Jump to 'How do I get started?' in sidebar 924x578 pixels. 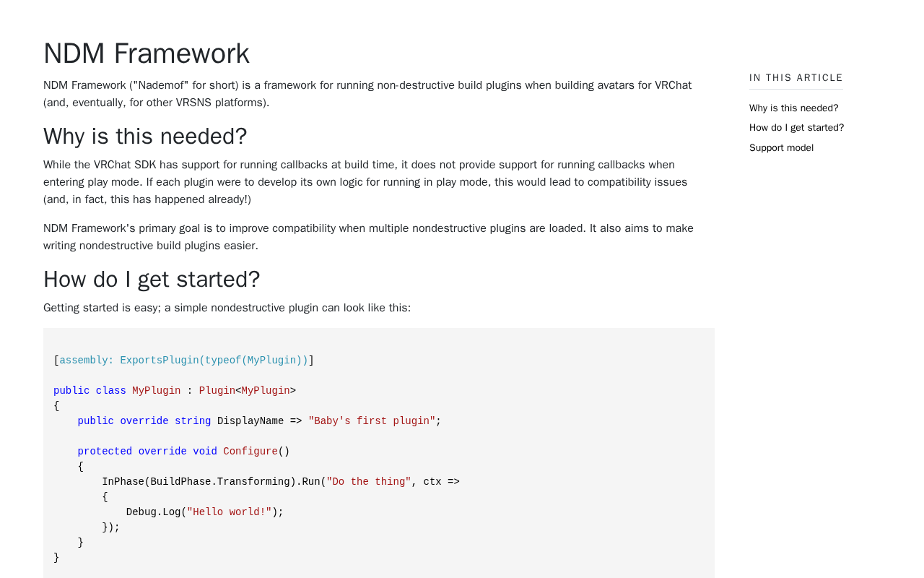click(x=796, y=128)
